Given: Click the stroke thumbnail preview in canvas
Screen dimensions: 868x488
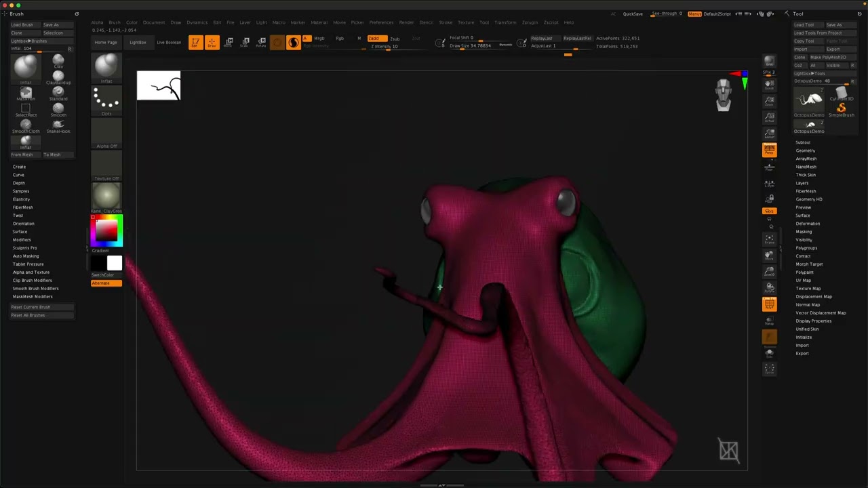Looking at the screenshot, I should [159, 86].
